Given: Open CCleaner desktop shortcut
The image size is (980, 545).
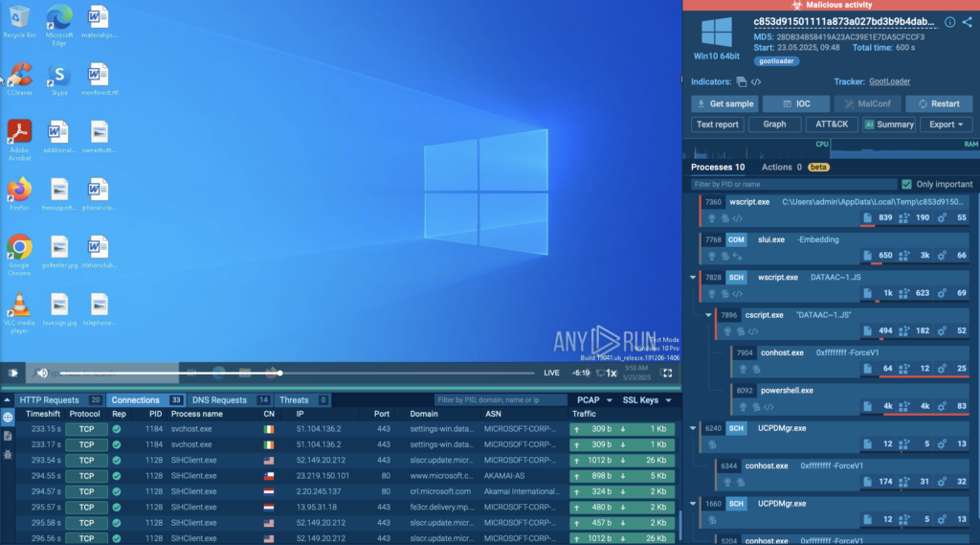Looking at the screenshot, I should pos(19,77).
